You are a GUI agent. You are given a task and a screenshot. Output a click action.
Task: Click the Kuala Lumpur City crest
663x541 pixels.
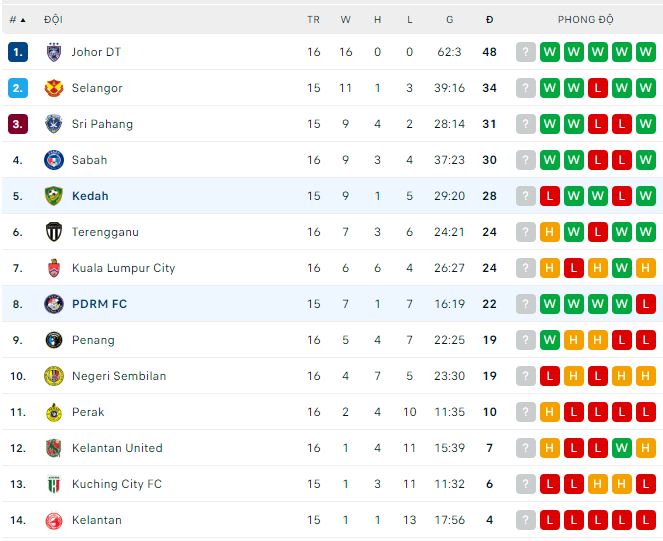[54, 268]
